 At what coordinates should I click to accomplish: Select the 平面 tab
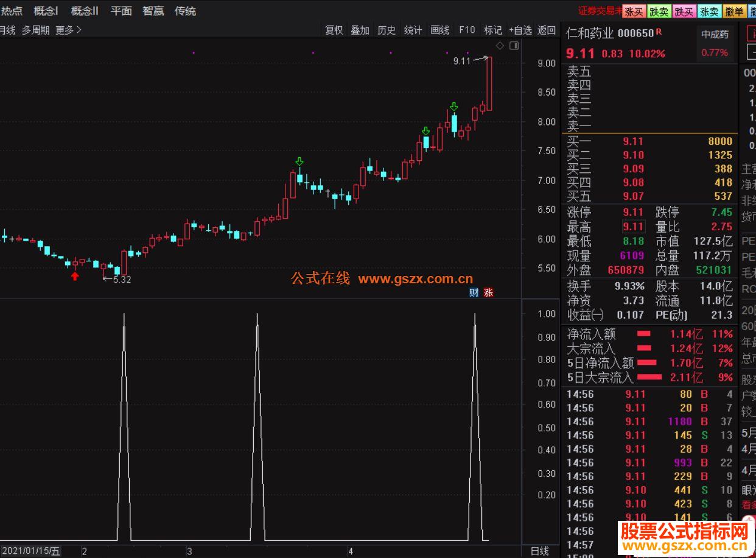pos(121,11)
